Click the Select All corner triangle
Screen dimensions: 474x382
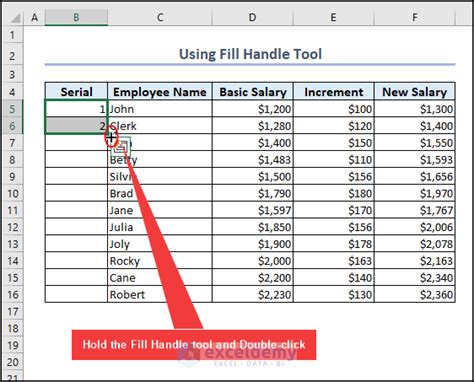(15, 18)
